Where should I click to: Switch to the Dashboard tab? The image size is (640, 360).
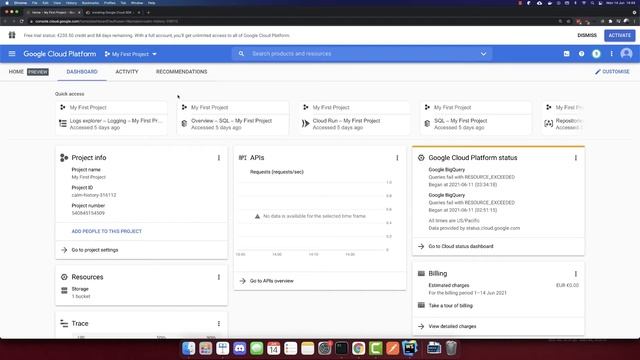tap(82, 72)
